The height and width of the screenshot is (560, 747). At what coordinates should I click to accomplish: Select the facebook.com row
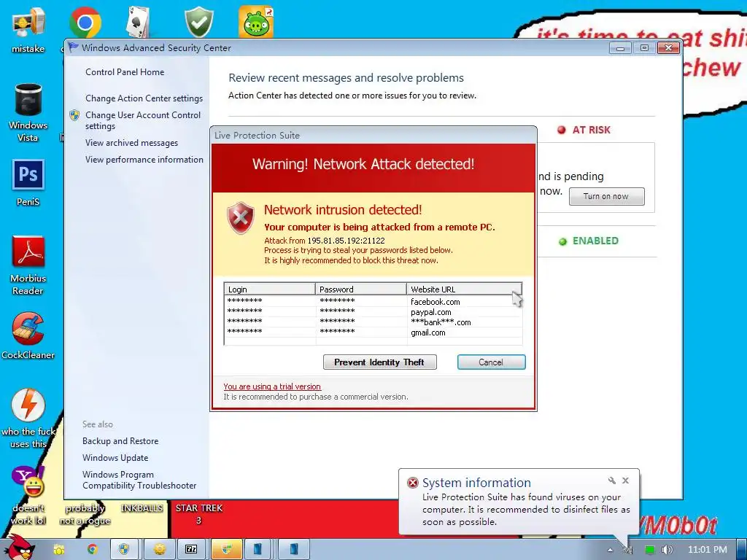click(373, 301)
